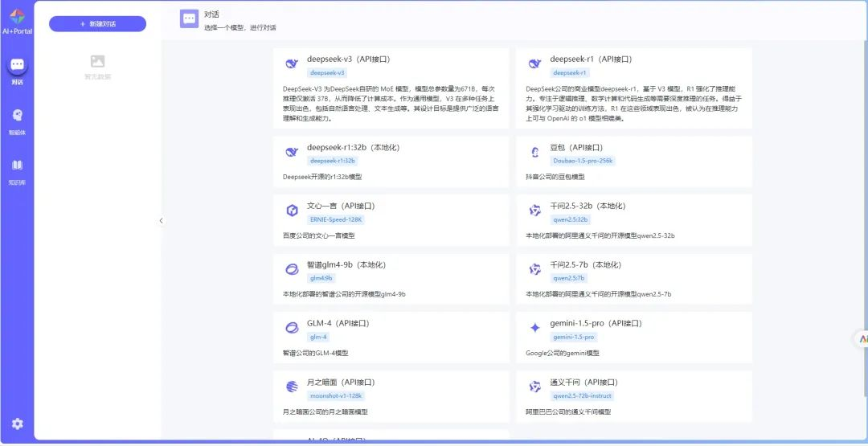Click the model list vertical scrollbar
Screen dimensions: 868x446
(866, 219)
